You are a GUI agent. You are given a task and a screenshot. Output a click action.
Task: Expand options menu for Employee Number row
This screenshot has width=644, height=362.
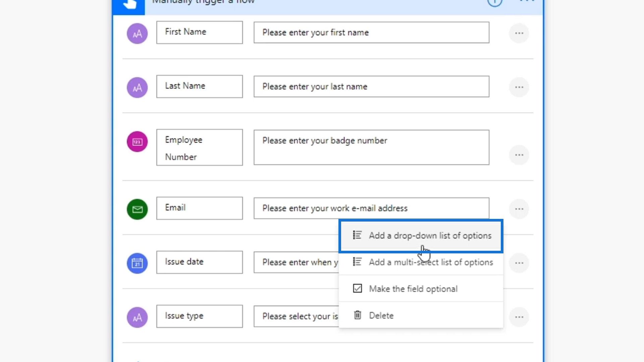point(519,155)
